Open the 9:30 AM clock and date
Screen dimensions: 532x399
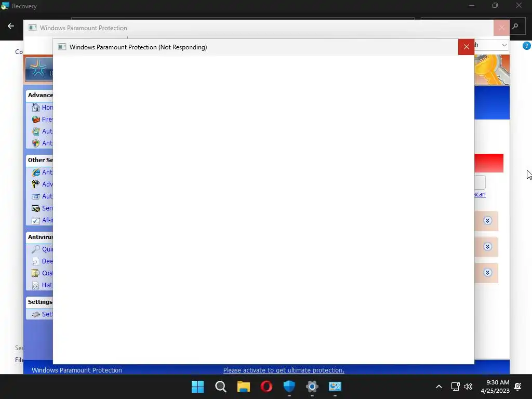click(495, 387)
